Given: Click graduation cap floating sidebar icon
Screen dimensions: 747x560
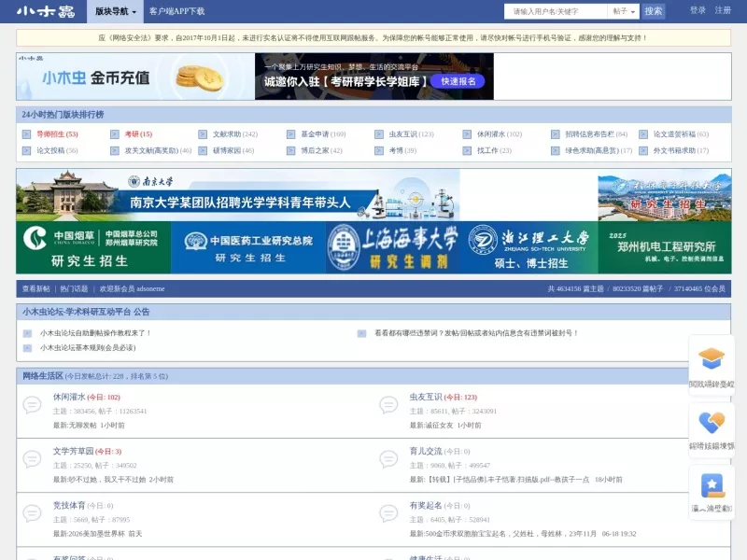Looking at the screenshot, I should [x=712, y=359].
